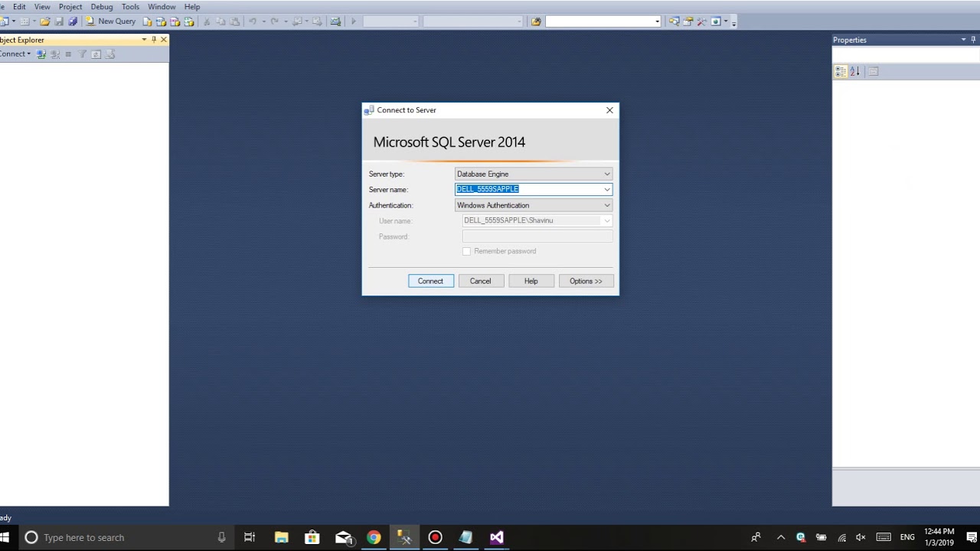Click the Windows taskbar search box
The height and width of the screenshot is (551, 980).
126,537
